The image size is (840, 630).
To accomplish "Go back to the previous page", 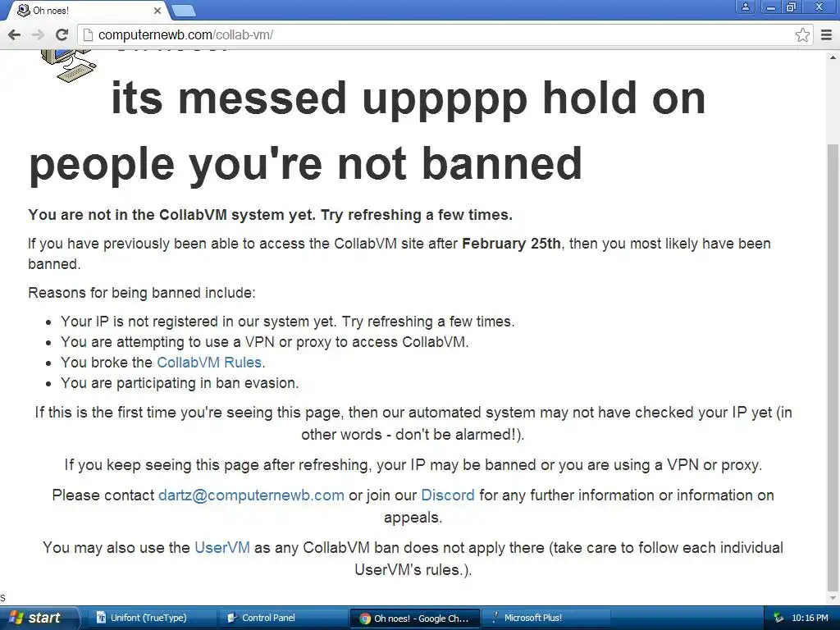I will (15, 34).
